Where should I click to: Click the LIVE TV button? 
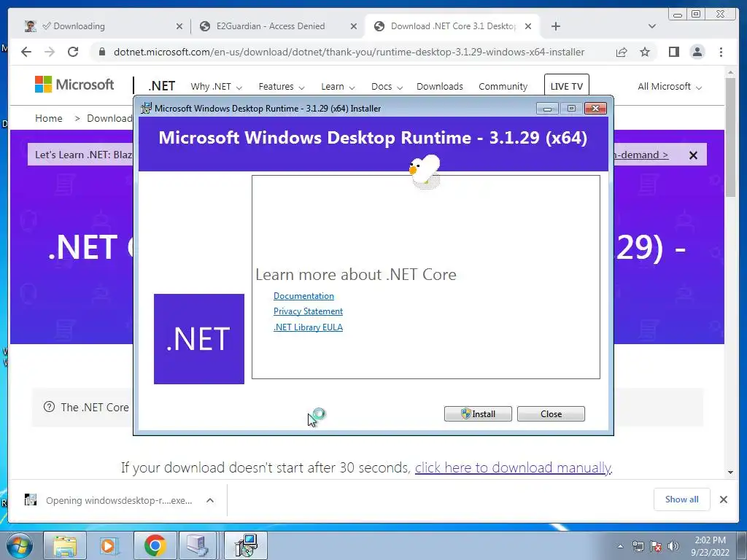pos(566,86)
